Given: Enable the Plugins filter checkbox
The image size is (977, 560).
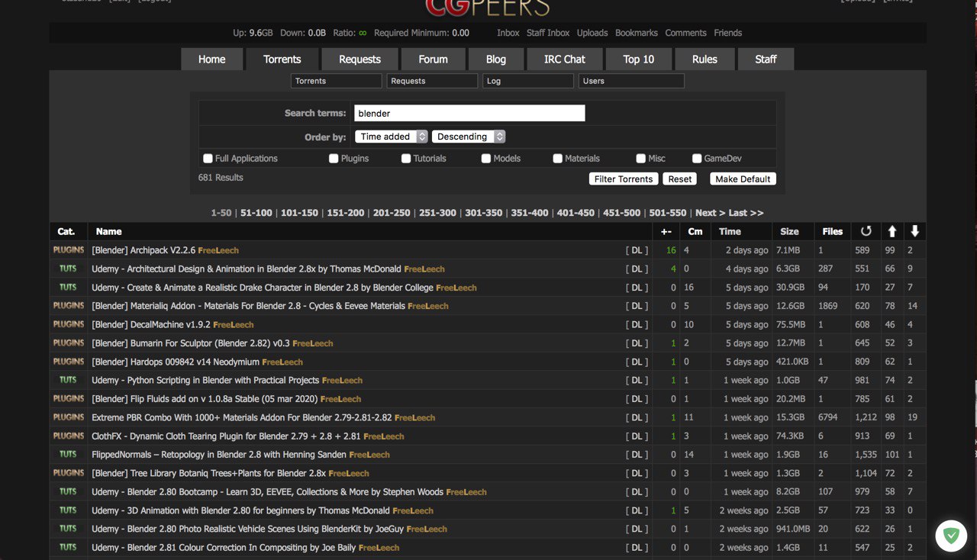Looking at the screenshot, I should coord(334,159).
